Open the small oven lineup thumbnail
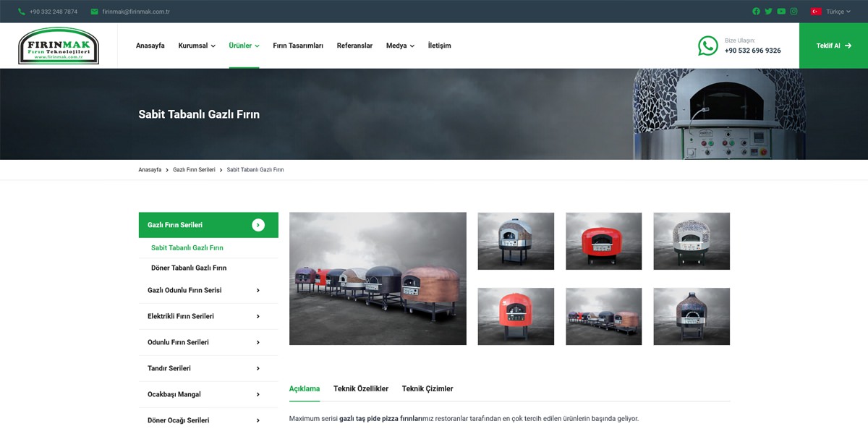Image resolution: width=868 pixels, height=434 pixels. (604, 316)
